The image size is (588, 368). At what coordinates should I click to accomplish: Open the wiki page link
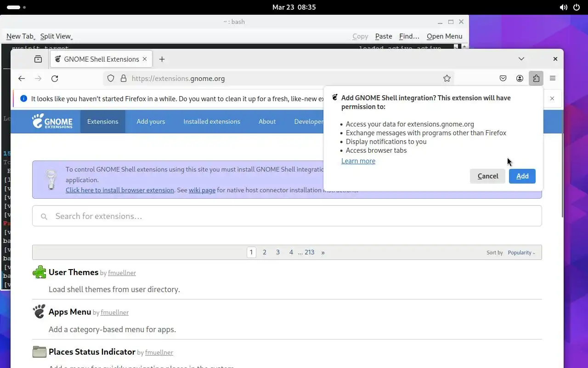[x=202, y=190]
